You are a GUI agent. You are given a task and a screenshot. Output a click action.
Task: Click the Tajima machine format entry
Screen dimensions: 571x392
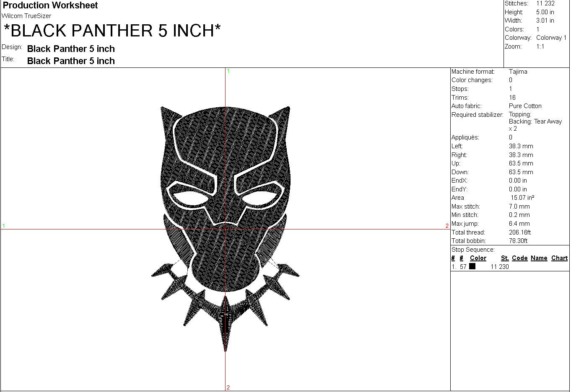click(519, 72)
